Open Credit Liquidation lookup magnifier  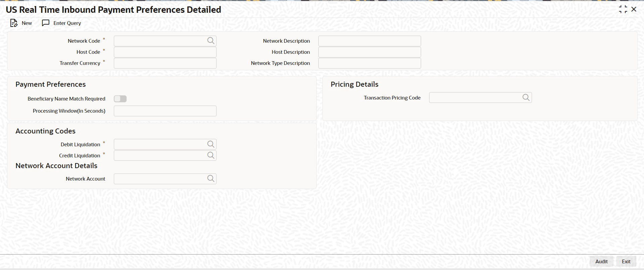(211, 155)
